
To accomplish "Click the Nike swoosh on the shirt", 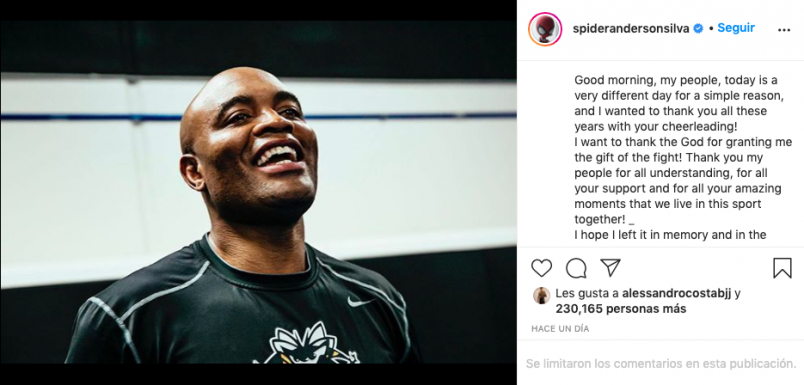I will point(360,302).
